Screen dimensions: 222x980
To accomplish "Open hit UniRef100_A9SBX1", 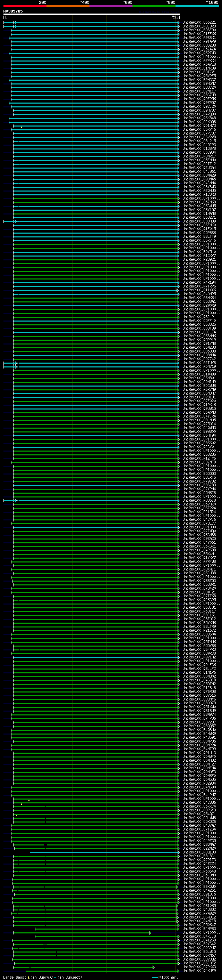I will pos(199,38).
